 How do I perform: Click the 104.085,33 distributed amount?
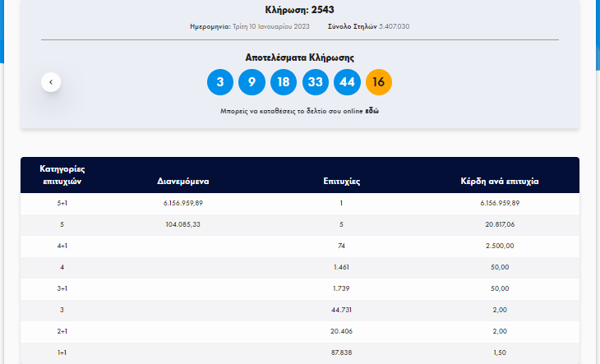pos(183,224)
